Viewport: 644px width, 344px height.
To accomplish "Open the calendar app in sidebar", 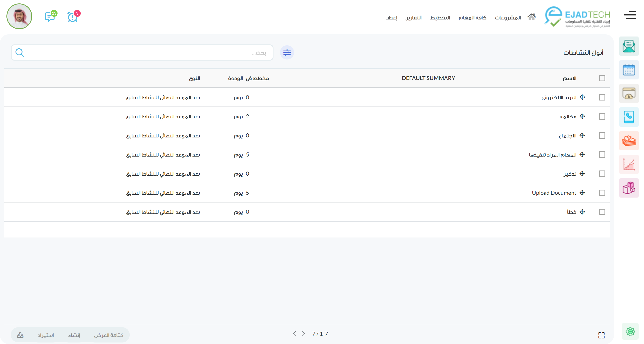I will pyautogui.click(x=629, y=70).
